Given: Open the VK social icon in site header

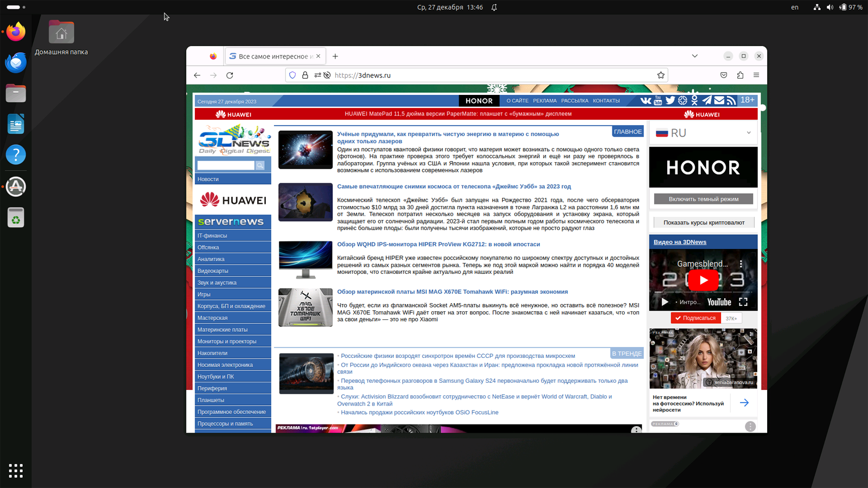Looking at the screenshot, I should click(x=646, y=100).
